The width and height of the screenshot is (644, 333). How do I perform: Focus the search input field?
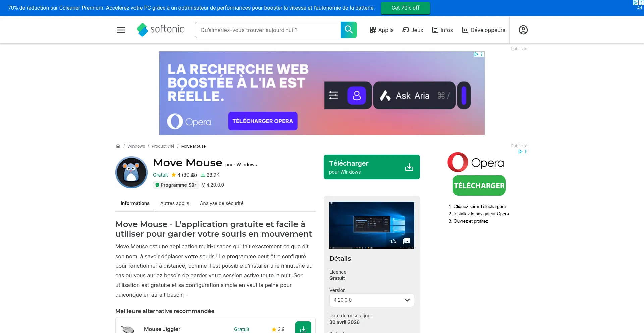click(268, 30)
